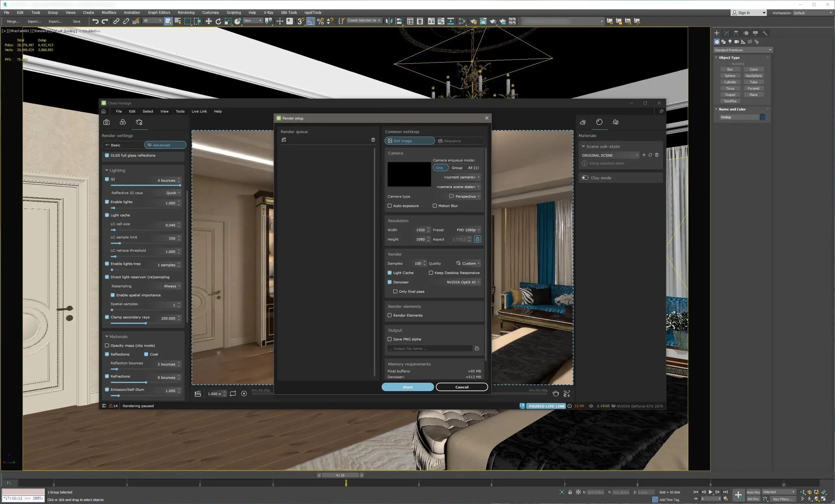Check the Save PNG alpha option
Image resolution: width=835 pixels, height=504 pixels.
coord(389,339)
